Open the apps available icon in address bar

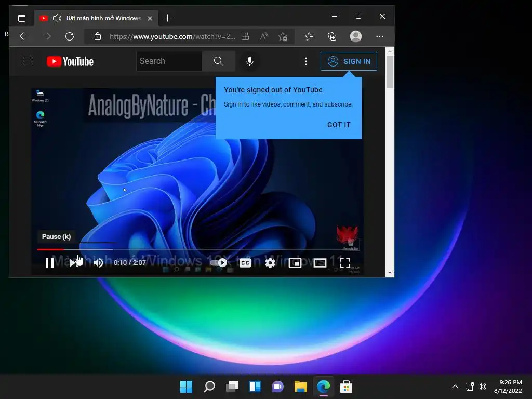click(x=245, y=36)
